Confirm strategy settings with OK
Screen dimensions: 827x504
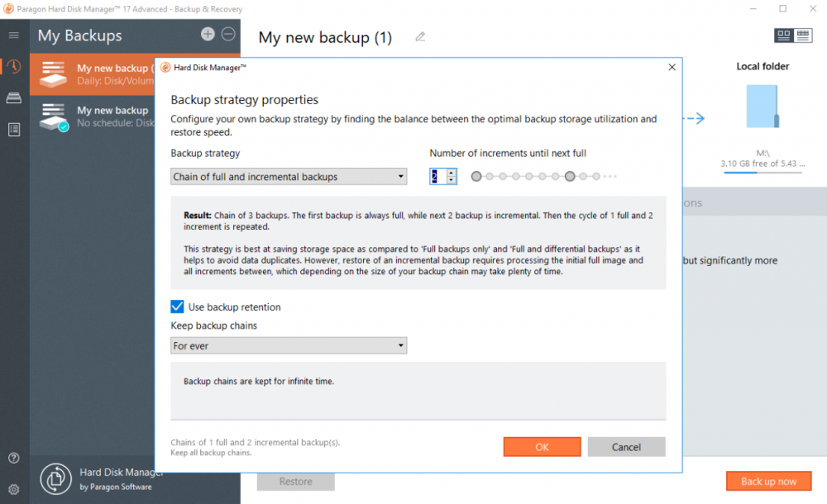pos(542,446)
